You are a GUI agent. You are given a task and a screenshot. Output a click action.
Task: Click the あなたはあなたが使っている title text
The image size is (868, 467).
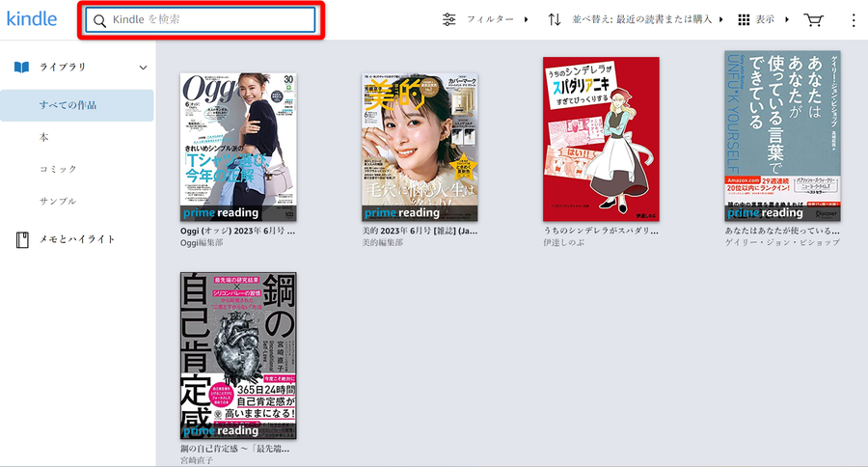point(782,231)
